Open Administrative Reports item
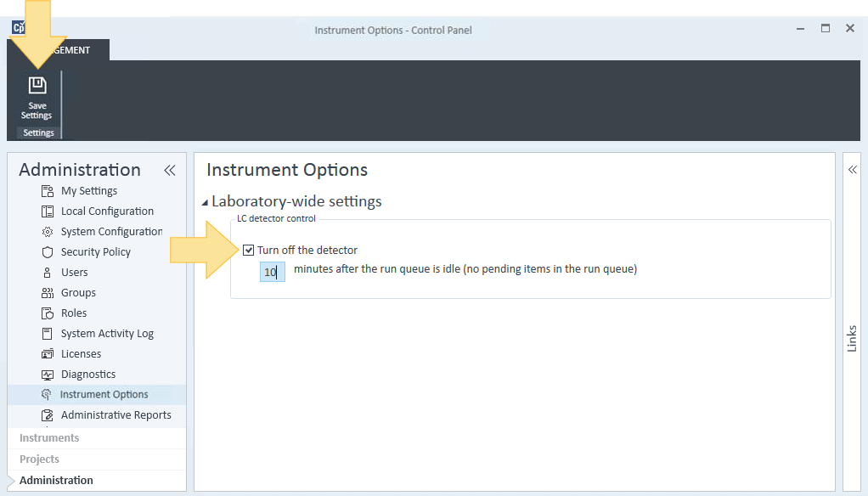The width and height of the screenshot is (868, 496). pos(116,415)
